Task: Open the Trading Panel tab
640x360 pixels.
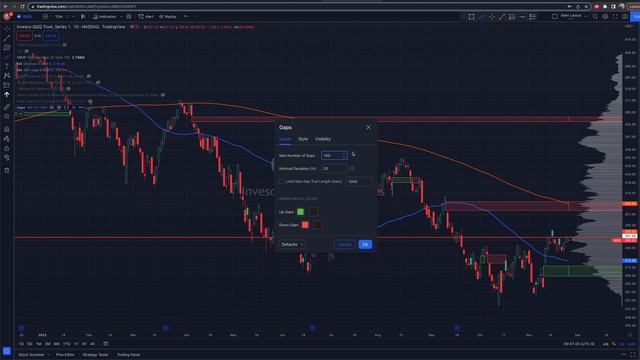Action: pyautogui.click(x=128, y=355)
